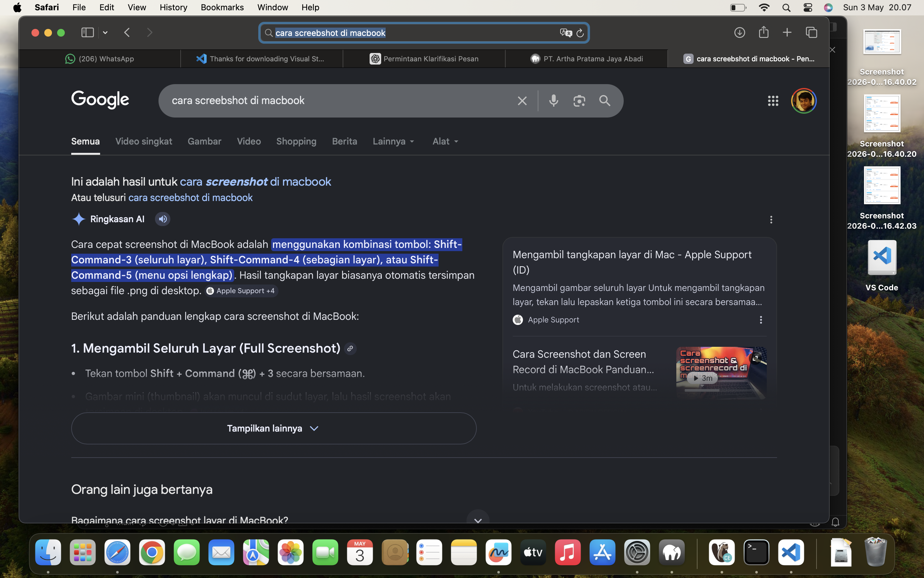The image size is (924, 578).
Task: Open Google Chrome from the Dock
Action: [152, 552]
